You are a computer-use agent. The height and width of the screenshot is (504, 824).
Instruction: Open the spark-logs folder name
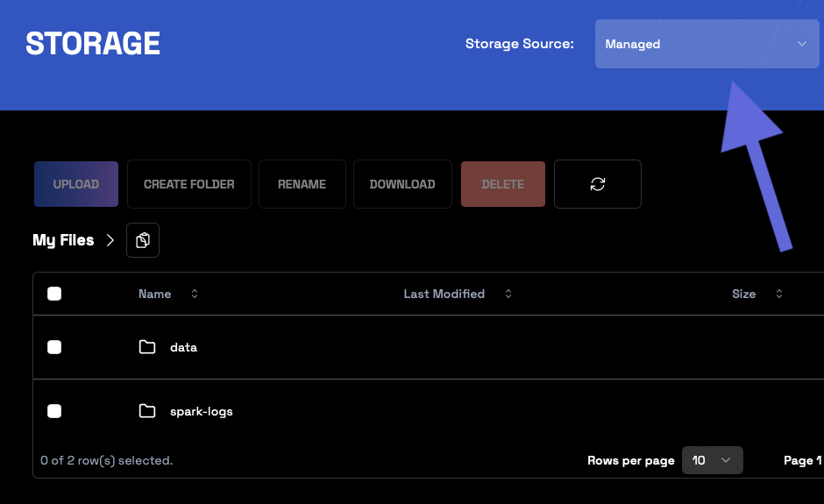[x=202, y=411]
